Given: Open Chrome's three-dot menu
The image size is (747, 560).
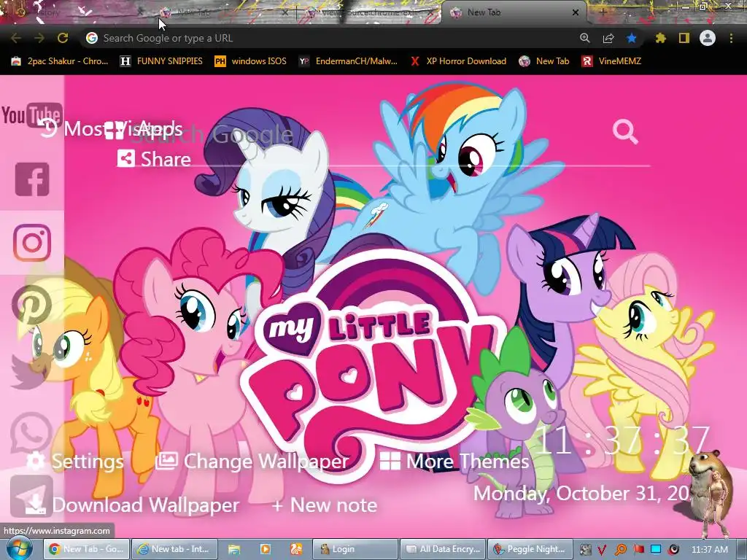Looking at the screenshot, I should click(x=731, y=38).
